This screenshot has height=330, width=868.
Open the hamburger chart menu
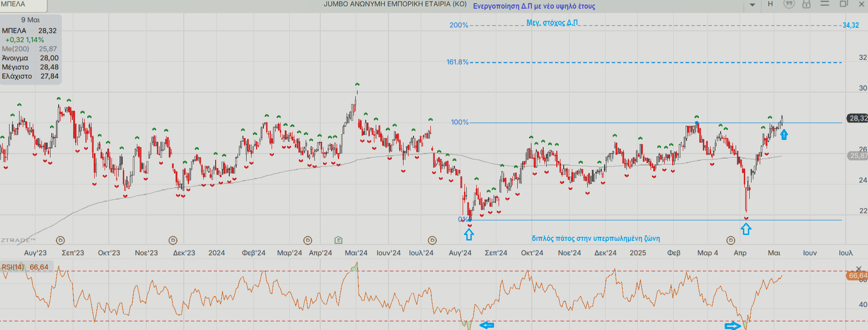(x=825, y=4)
